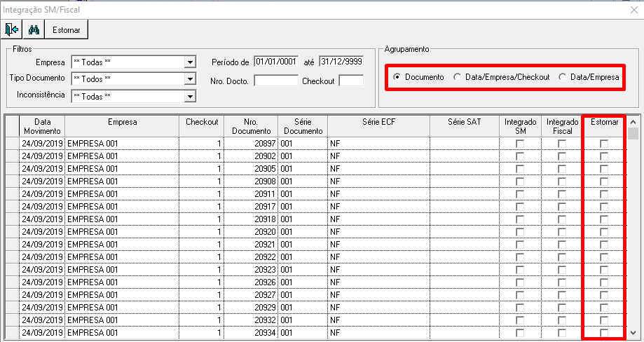
Task: Click the vertical scrollbar thumb
Action: [633, 134]
